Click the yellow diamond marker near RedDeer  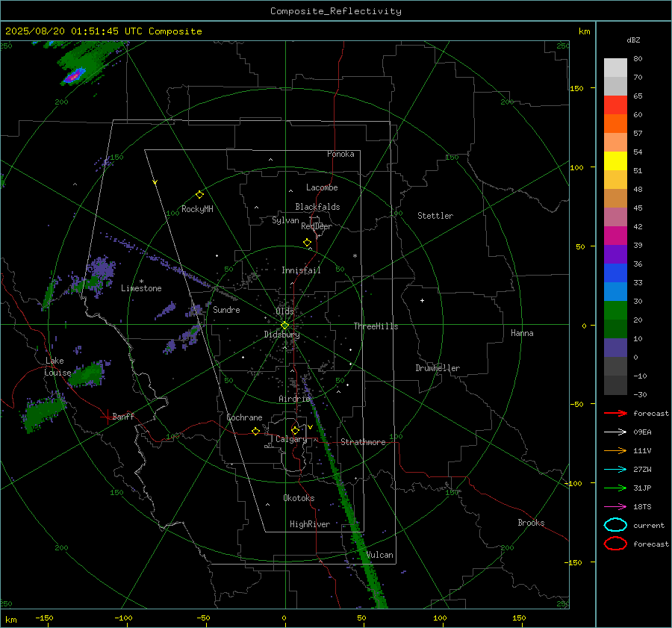click(308, 243)
